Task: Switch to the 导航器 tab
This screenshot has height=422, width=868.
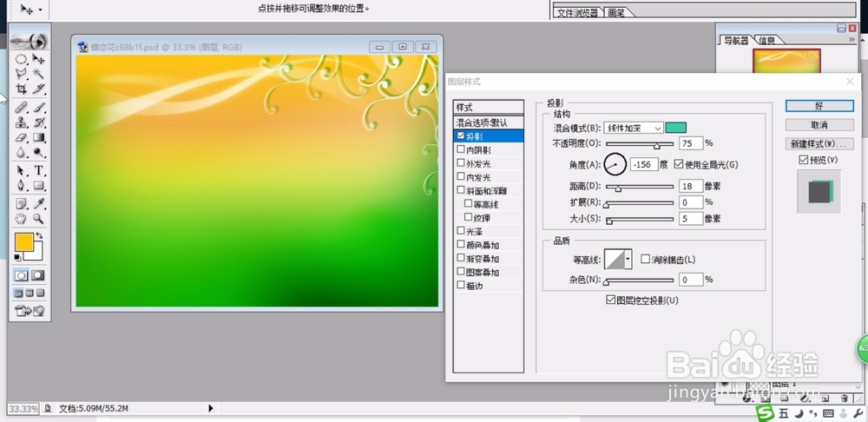Action: [x=736, y=41]
